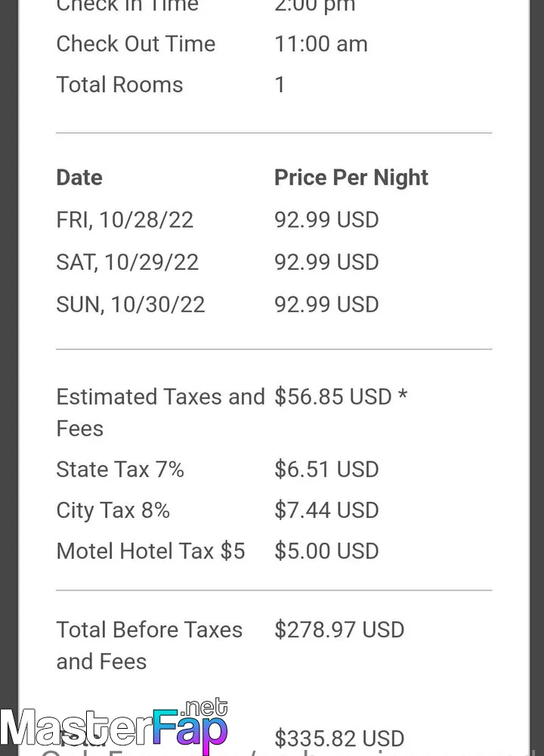This screenshot has width=544, height=756.
Task: Click the $7.44 USD city tax amount
Action: coord(326,510)
